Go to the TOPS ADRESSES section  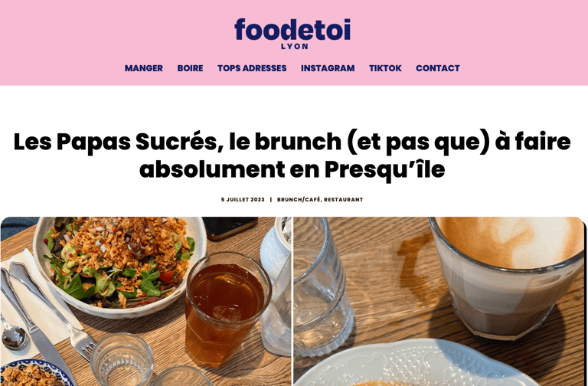pyautogui.click(x=252, y=68)
